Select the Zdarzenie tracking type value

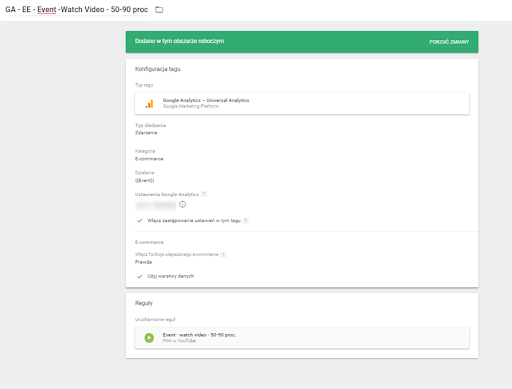[x=146, y=133]
